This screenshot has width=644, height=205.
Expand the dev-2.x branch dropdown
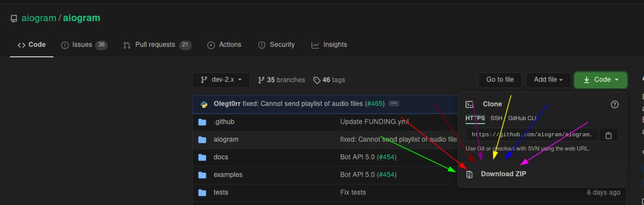[x=221, y=79]
